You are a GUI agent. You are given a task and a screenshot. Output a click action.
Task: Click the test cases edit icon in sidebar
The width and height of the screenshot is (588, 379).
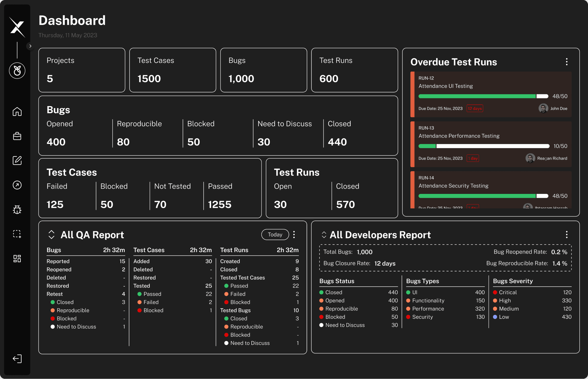point(17,160)
